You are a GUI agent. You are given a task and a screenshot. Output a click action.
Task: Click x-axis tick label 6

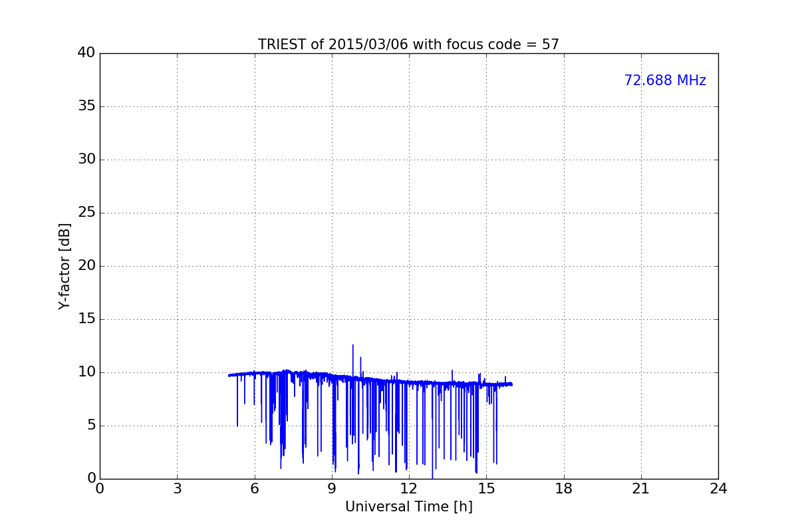[254, 489]
